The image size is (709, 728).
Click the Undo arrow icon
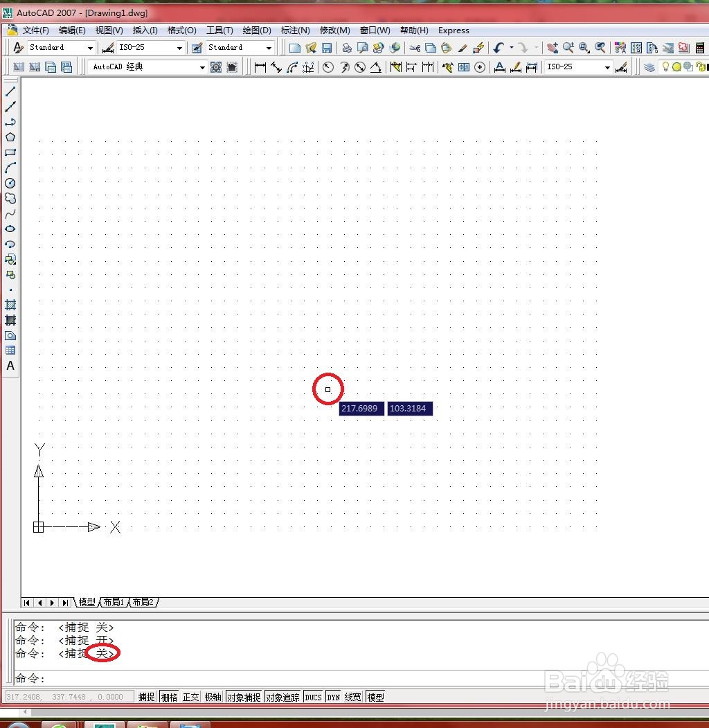pos(499,47)
